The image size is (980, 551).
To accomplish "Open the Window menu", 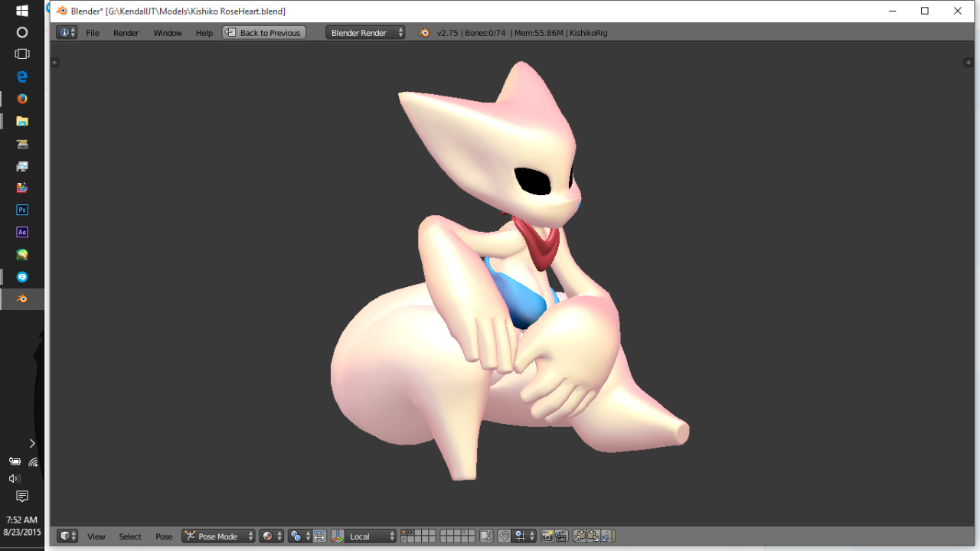I will (168, 33).
